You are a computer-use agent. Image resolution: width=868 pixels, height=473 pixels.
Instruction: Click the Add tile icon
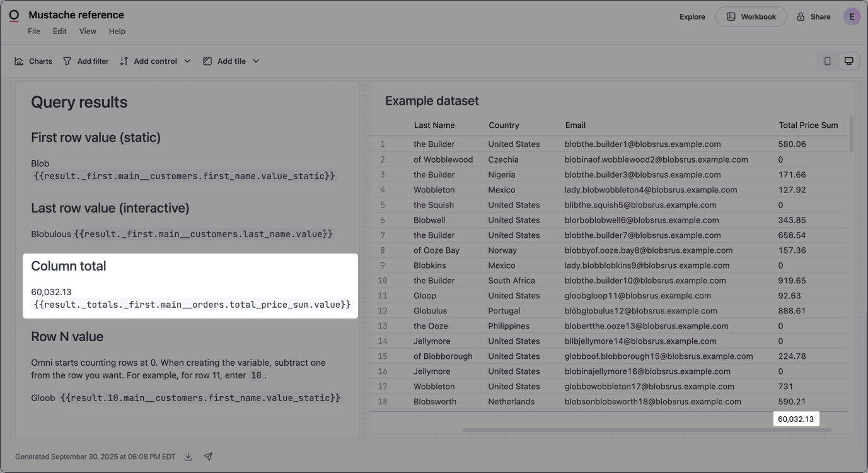tap(207, 61)
